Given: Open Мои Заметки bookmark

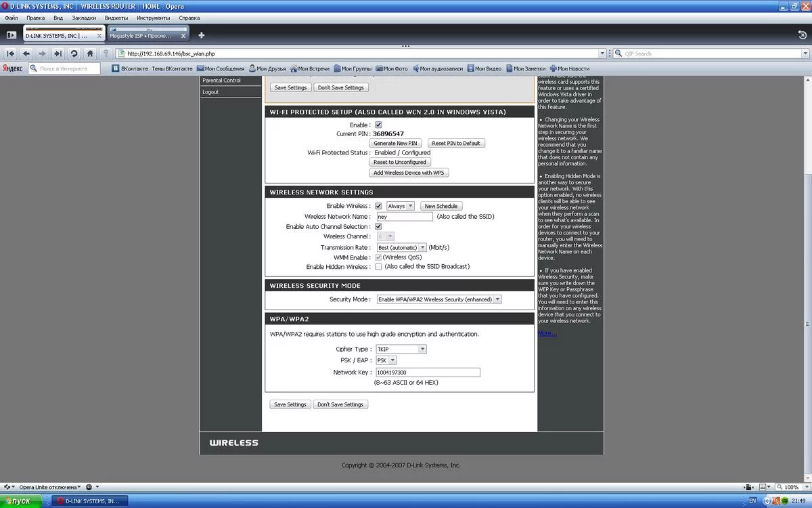Looking at the screenshot, I should tap(525, 68).
